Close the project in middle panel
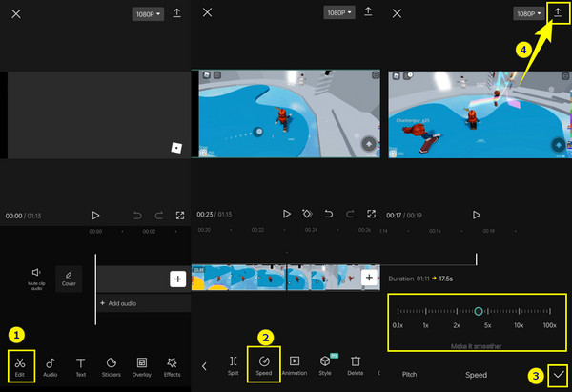Image resolution: width=572 pixels, height=392 pixels. (x=207, y=12)
